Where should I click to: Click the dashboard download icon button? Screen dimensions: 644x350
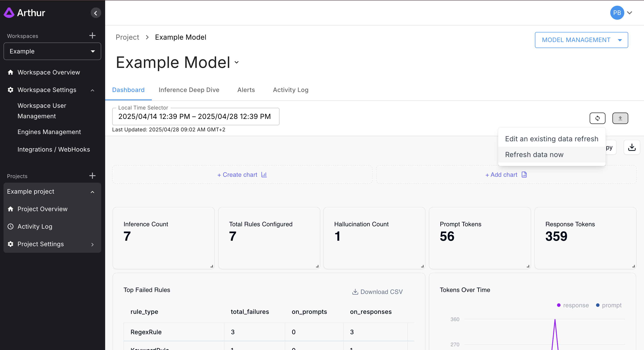click(x=632, y=147)
